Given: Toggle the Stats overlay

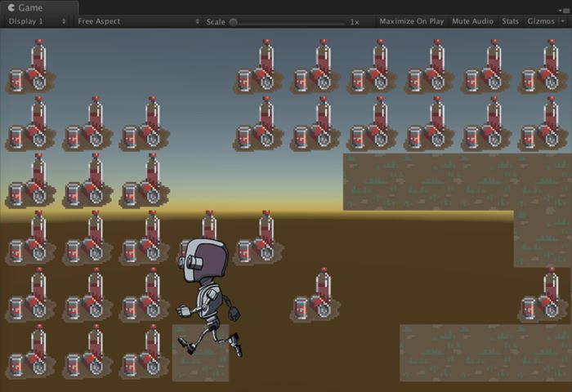Looking at the screenshot, I should click(510, 21).
